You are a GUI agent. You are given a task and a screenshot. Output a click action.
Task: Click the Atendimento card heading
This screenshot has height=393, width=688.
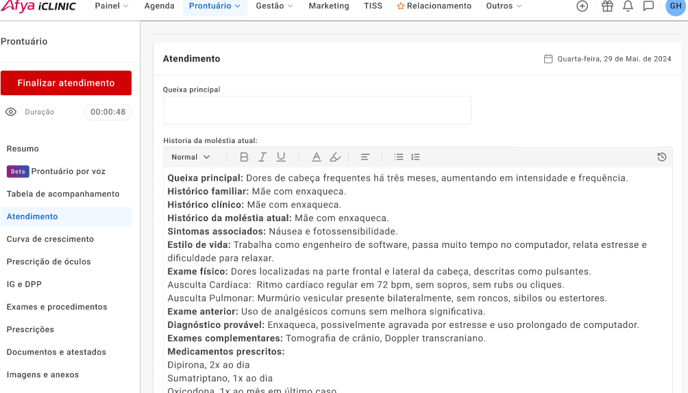click(191, 59)
